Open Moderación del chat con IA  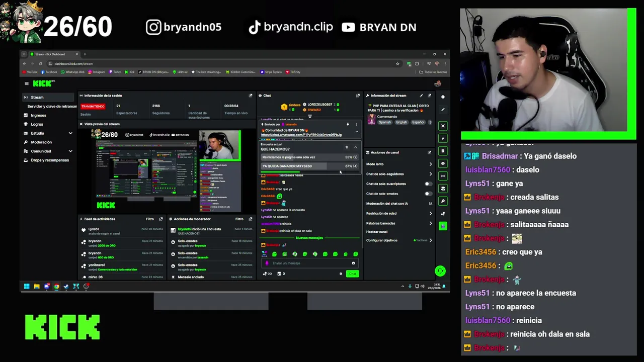pyautogui.click(x=398, y=204)
